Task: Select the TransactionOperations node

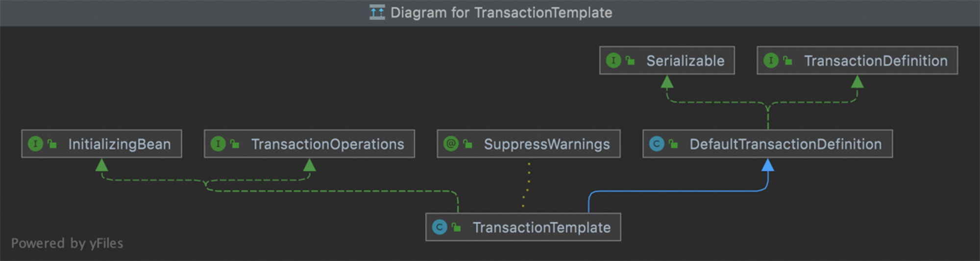Action: (x=309, y=144)
